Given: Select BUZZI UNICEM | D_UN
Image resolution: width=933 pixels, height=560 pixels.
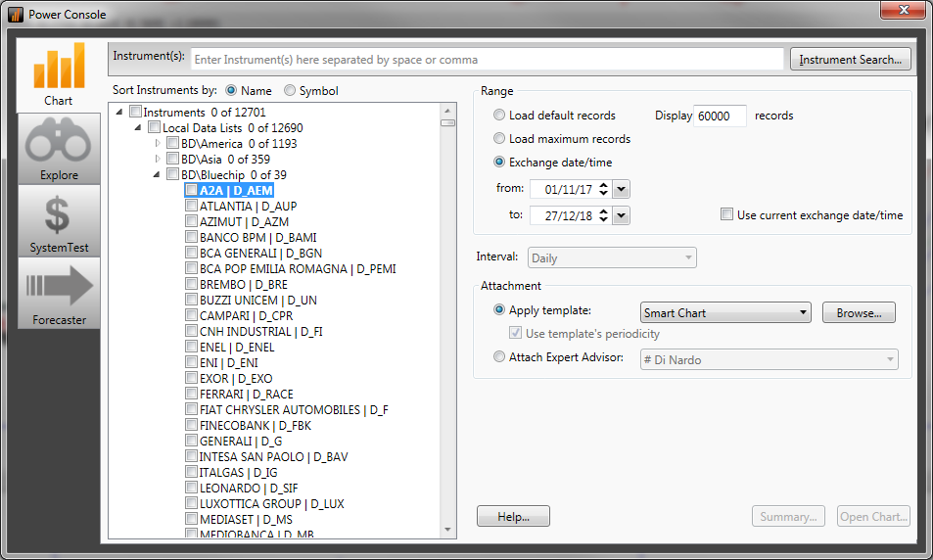Looking at the screenshot, I should point(258,300).
